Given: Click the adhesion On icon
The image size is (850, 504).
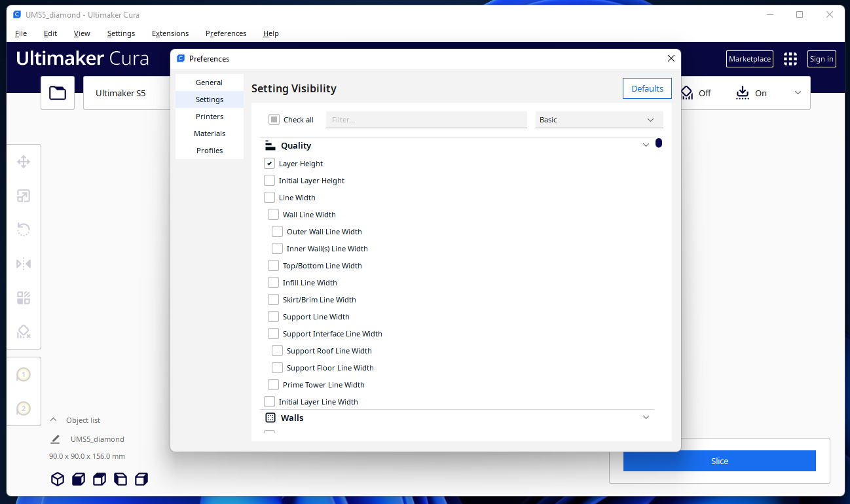Looking at the screenshot, I should coord(743,93).
